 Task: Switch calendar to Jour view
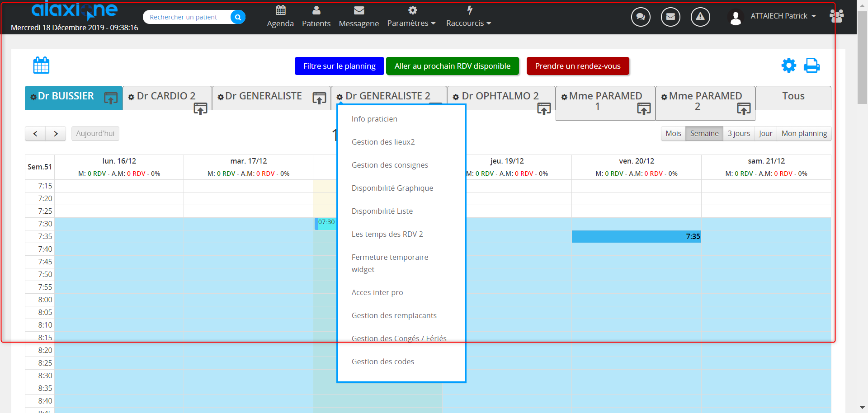(x=765, y=133)
